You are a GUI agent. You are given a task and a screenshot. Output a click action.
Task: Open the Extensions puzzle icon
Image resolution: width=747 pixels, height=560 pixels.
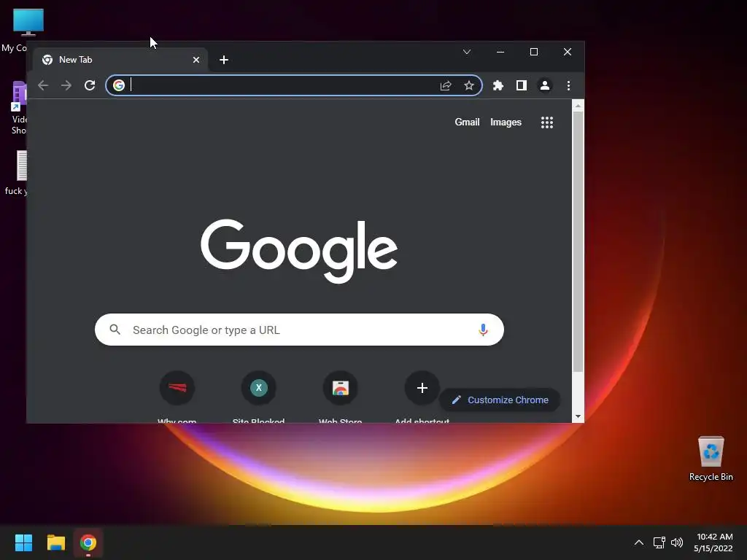pyautogui.click(x=498, y=86)
